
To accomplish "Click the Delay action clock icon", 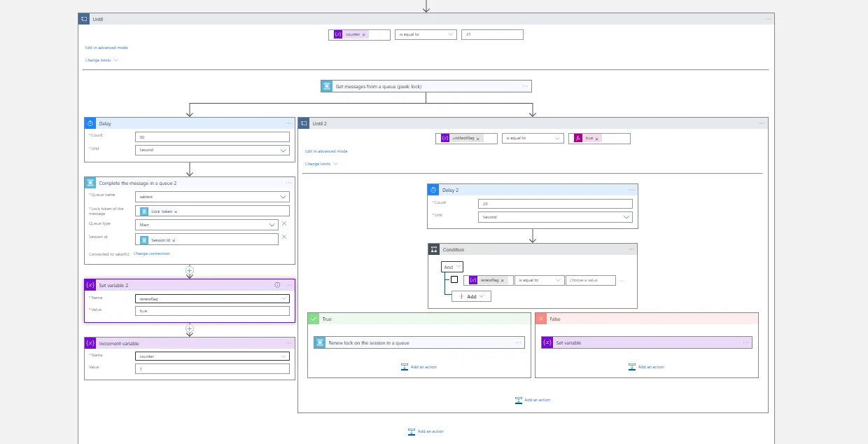I will pos(90,123).
